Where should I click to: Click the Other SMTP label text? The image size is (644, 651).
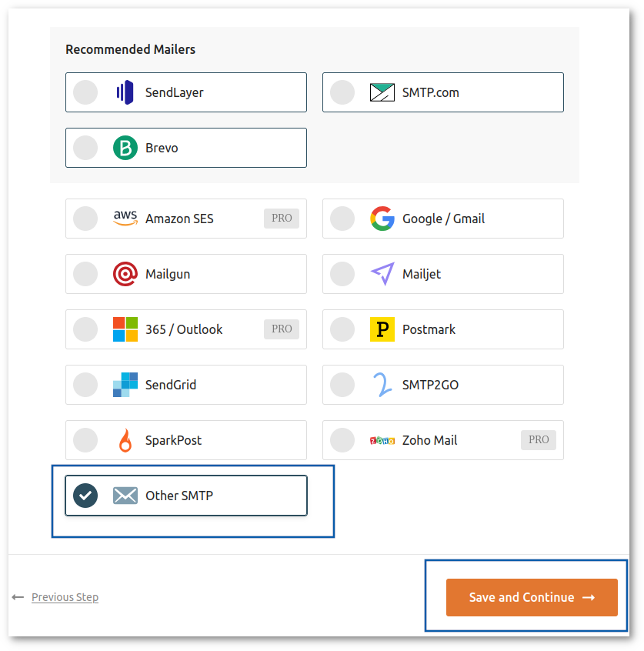(x=179, y=496)
